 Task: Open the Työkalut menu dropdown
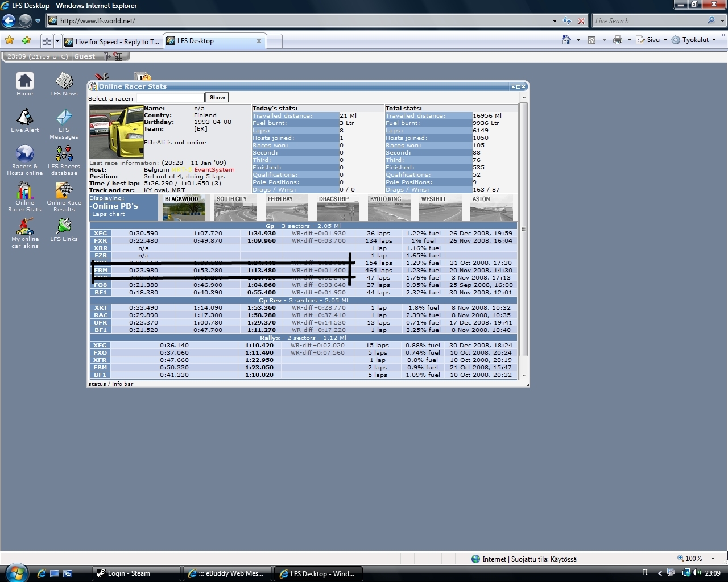coord(694,40)
